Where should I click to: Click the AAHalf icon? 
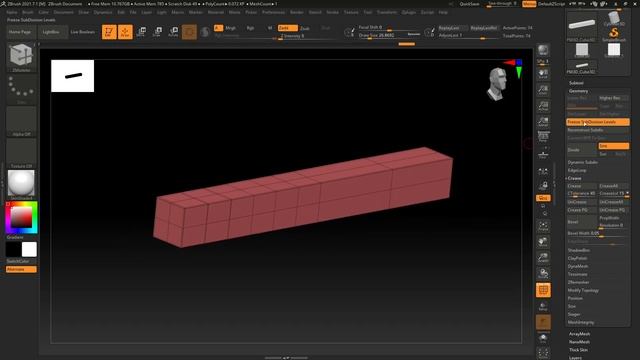point(543,122)
